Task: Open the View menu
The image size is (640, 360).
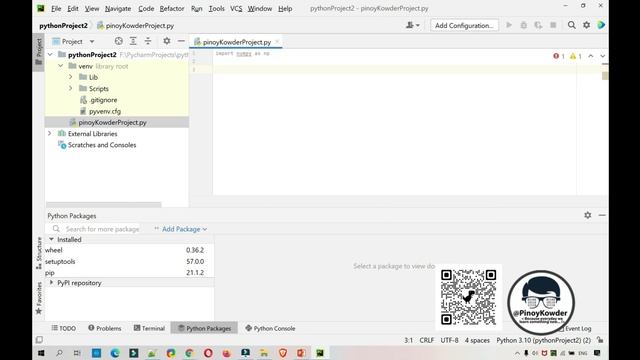Action: point(92,8)
